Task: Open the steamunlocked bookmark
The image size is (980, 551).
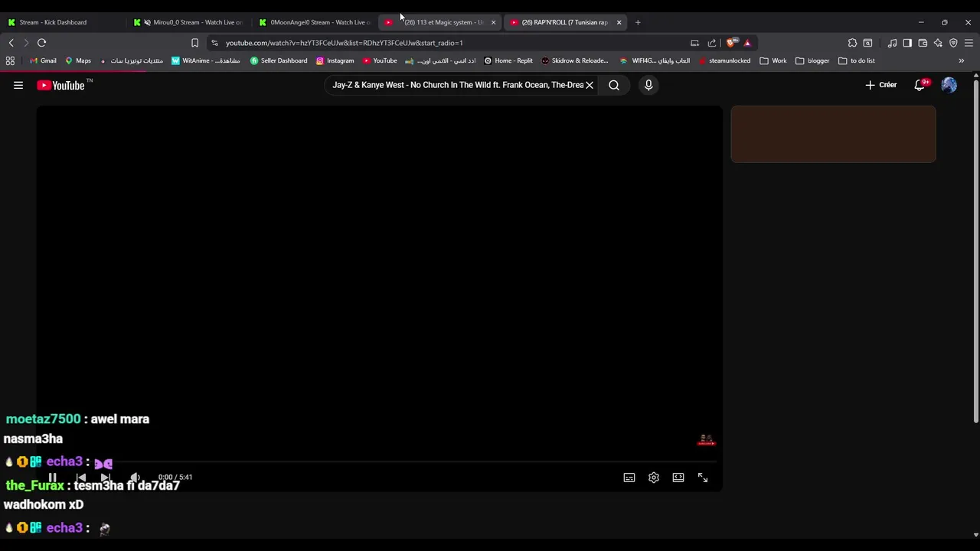Action: pyautogui.click(x=724, y=60)
